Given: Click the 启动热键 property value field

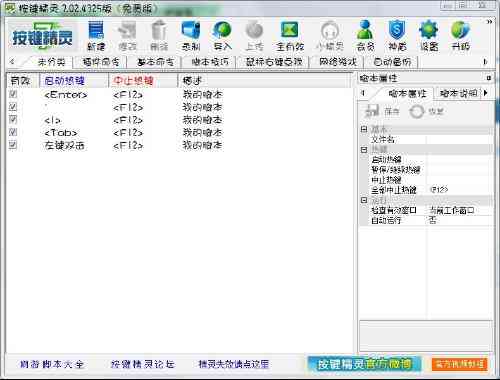Looking at the screenshot, I should pos(460,160).
